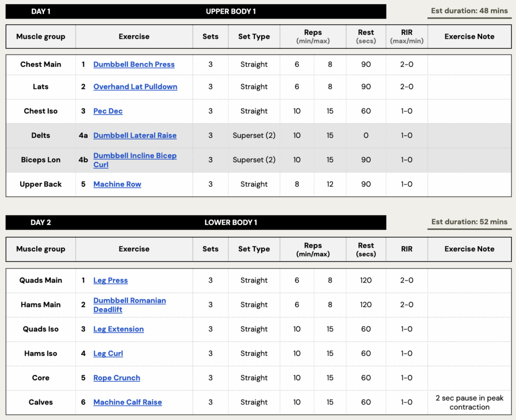Click the Set Type header under Day 1

tap(254, 37)
